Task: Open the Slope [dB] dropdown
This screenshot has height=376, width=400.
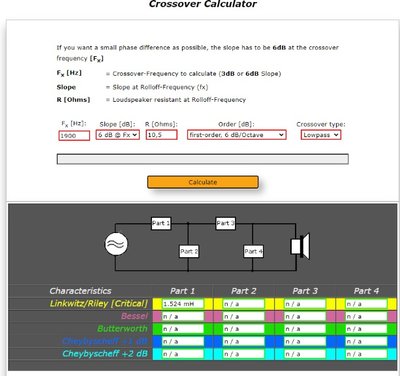Action: pos(118,135)
